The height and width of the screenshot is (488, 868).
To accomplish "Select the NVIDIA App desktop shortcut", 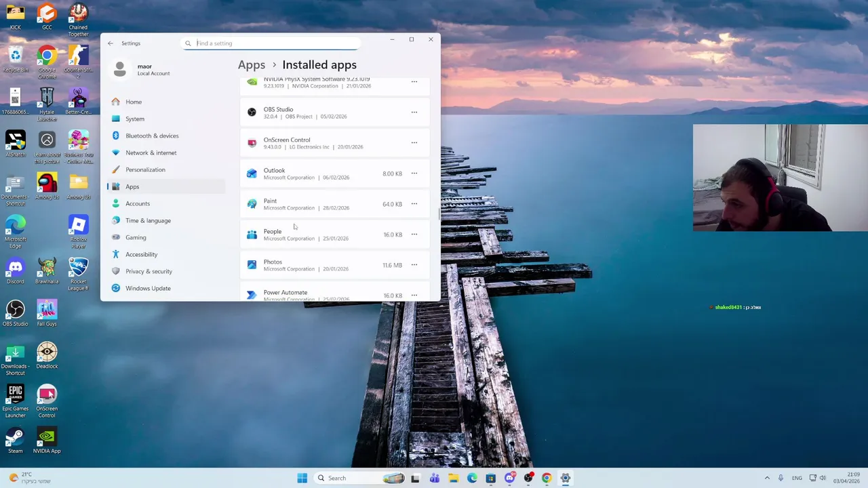I will [47, 441].
